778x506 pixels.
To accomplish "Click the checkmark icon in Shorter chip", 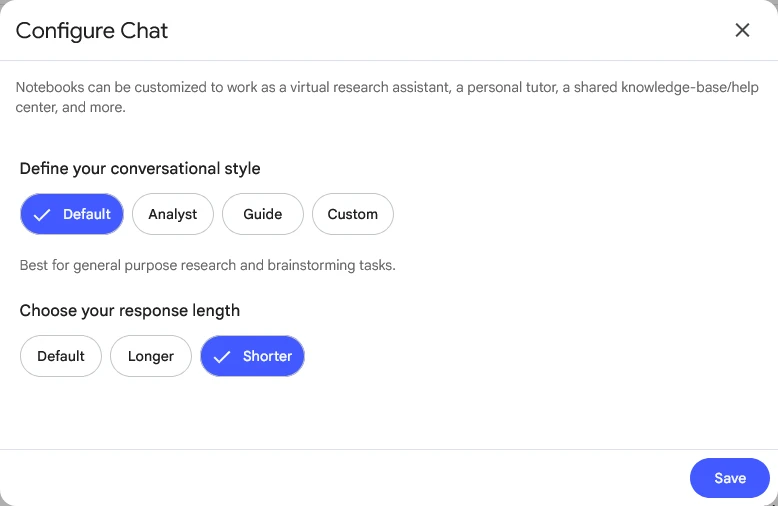I will [222, 357].
